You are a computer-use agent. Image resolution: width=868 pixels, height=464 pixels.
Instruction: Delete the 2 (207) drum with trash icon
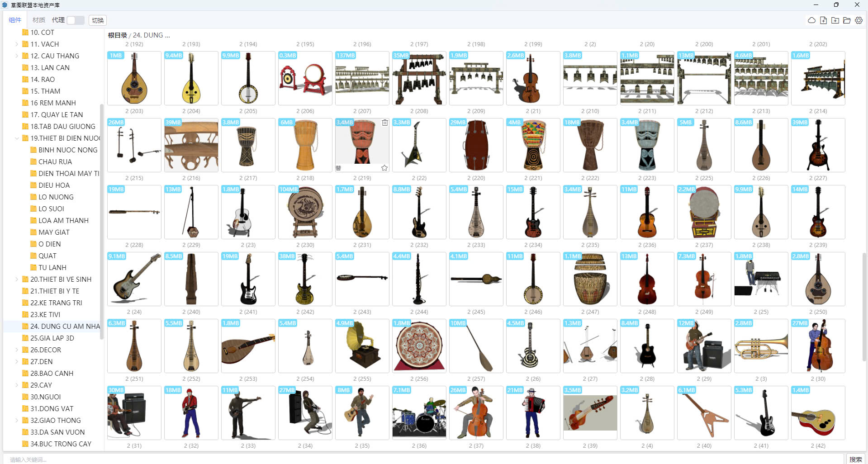(x=384, y=123)
